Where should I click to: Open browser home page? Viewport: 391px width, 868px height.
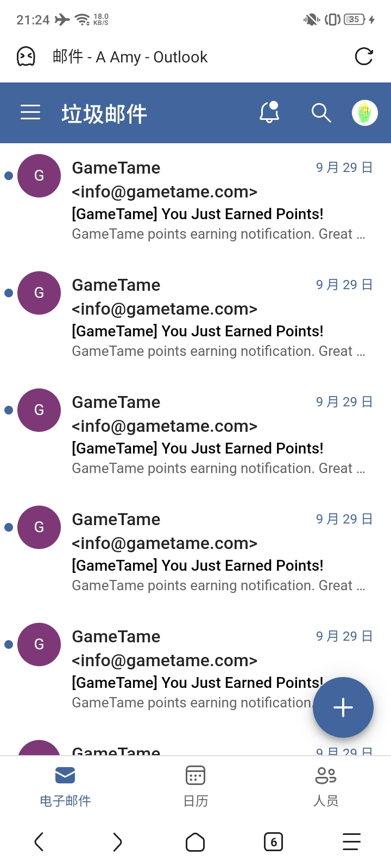click(x=195, y=842)
